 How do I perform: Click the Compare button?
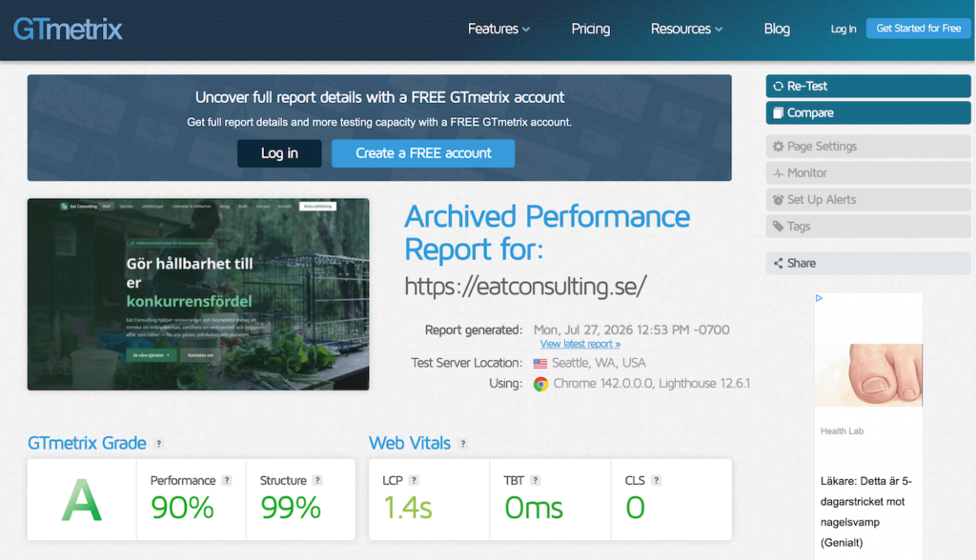point(868,112)
